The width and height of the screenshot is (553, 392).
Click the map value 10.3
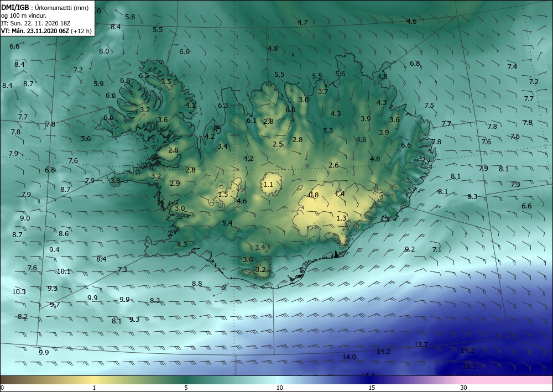click(19, 291)
